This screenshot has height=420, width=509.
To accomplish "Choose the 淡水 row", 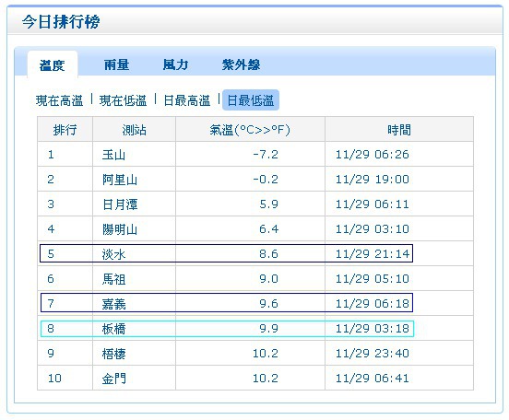I will click(x=226, y=253).
